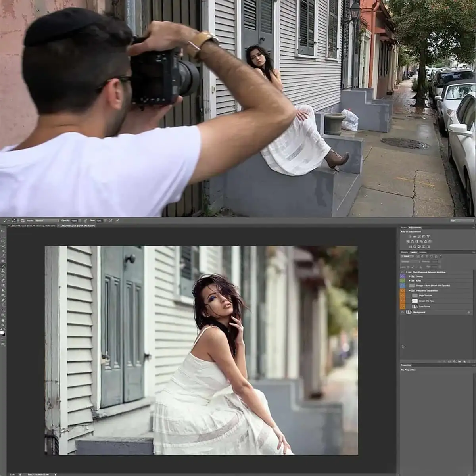Select the Gradient tool
The width and height of the screenshot is (476, 476).
pyautogui.click(x=3, y=285)
